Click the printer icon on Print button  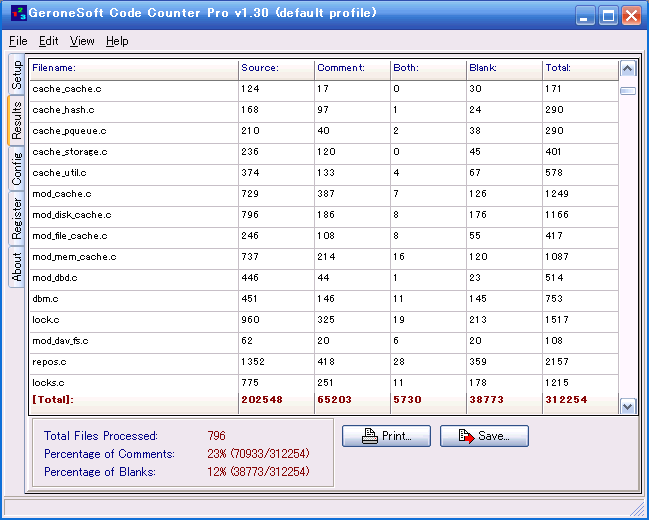tap(369, 436)
